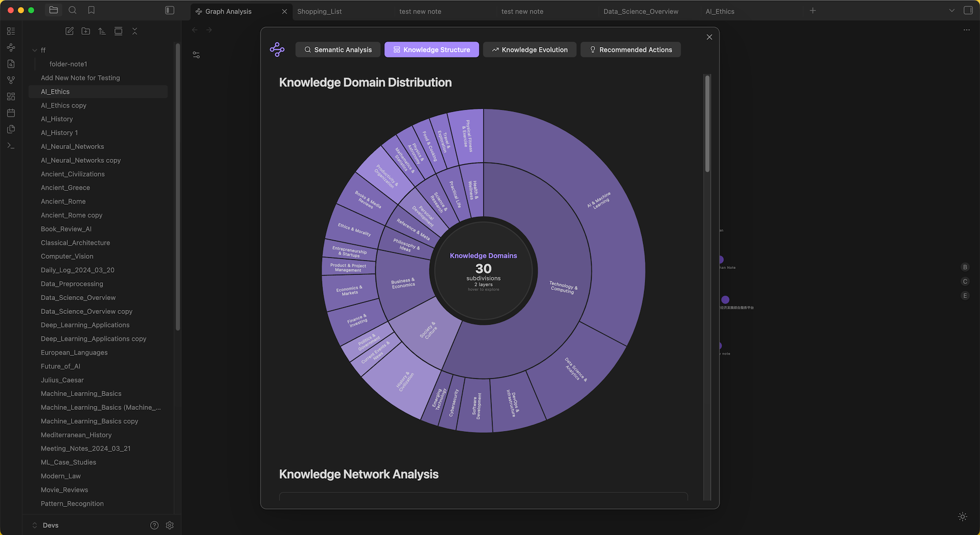Click the file list scrollbar

point(178,186)
